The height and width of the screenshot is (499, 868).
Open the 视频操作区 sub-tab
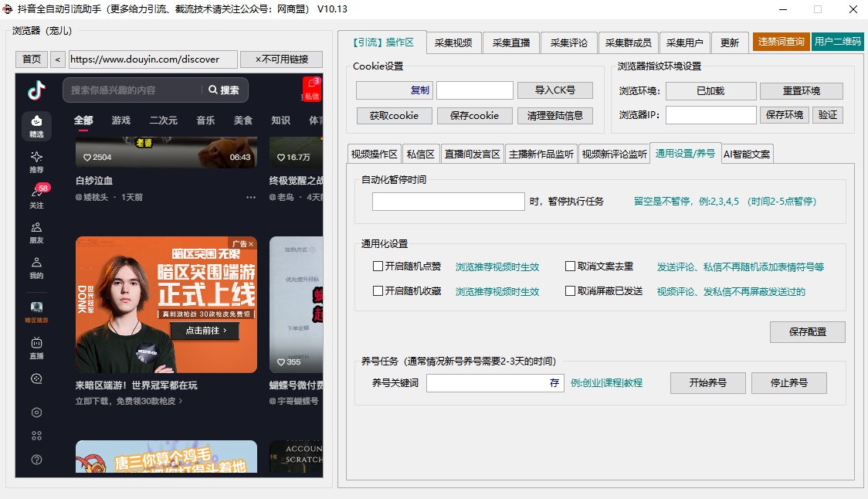click(375, 154)
